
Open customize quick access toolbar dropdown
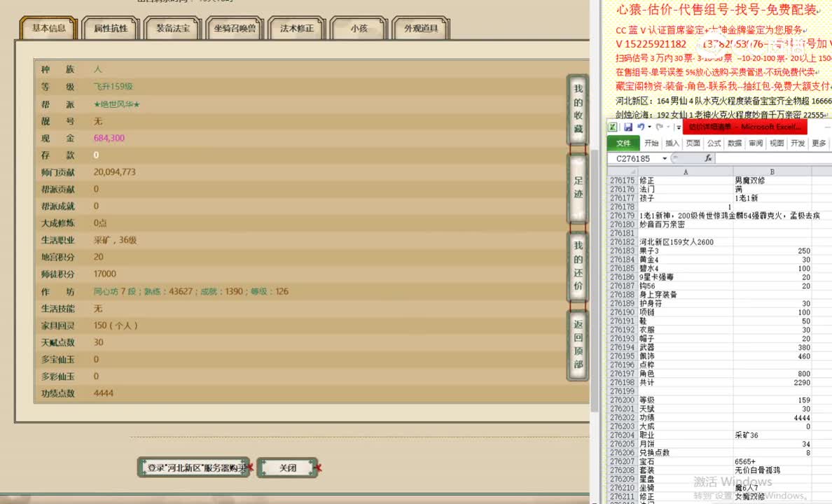point(678,127)
